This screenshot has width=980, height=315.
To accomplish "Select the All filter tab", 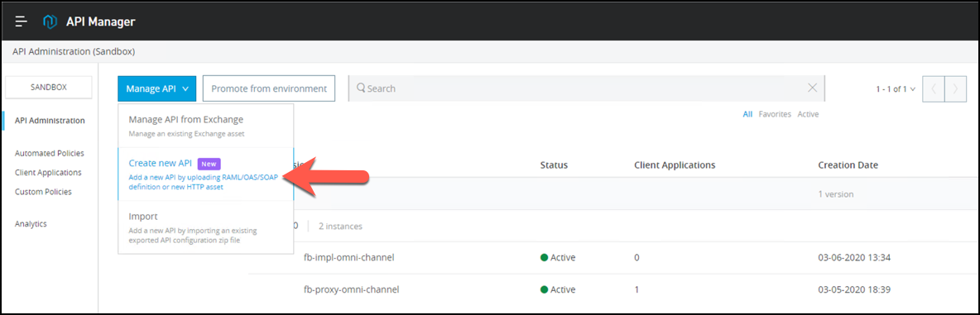I will coord(747,114).
